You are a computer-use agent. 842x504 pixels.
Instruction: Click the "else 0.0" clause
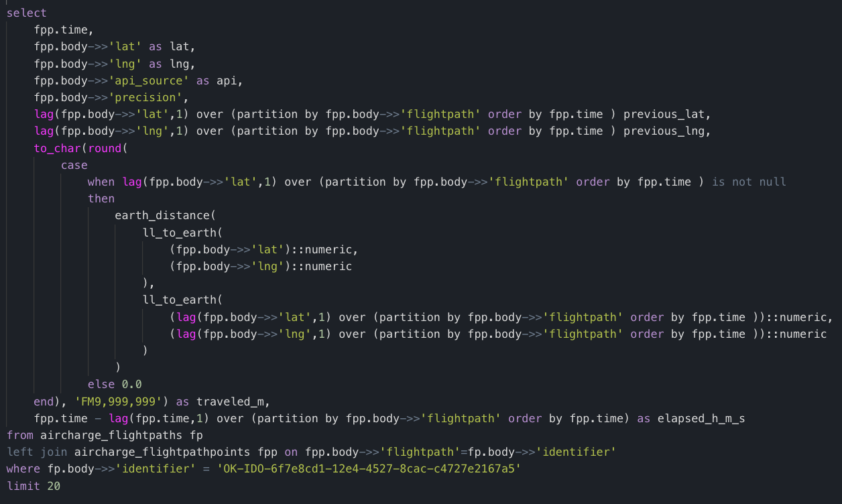point(115,384)
